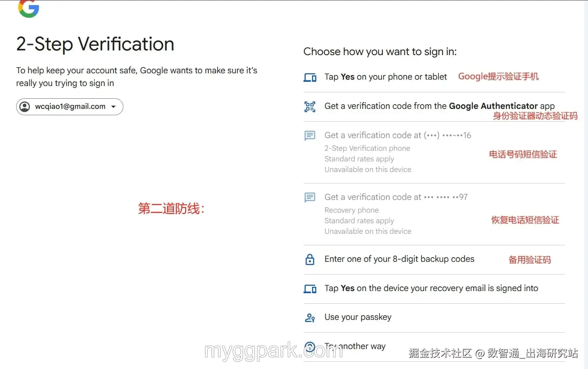Image resolution: width=588 pixels, height=369 pixels.
Task: Click the phone and tablet devices icon
Action: click(x=310, y=78)
